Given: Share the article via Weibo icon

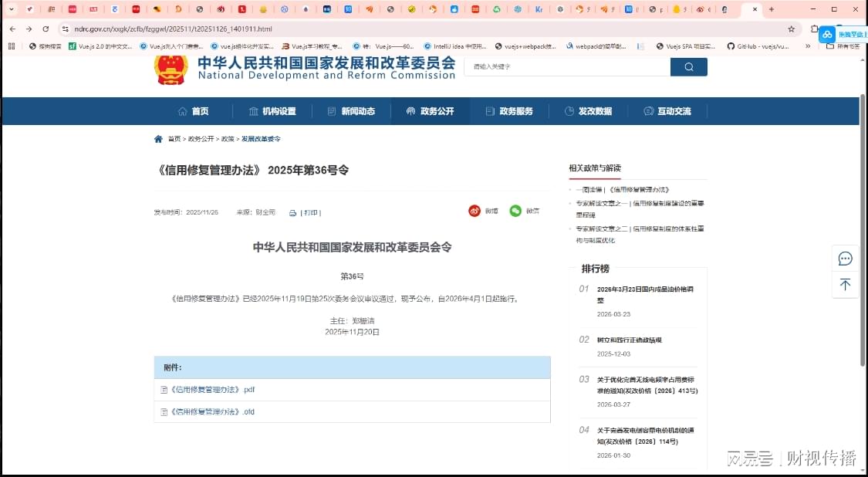Looking at the screenshot, I should tap(475, 211).
